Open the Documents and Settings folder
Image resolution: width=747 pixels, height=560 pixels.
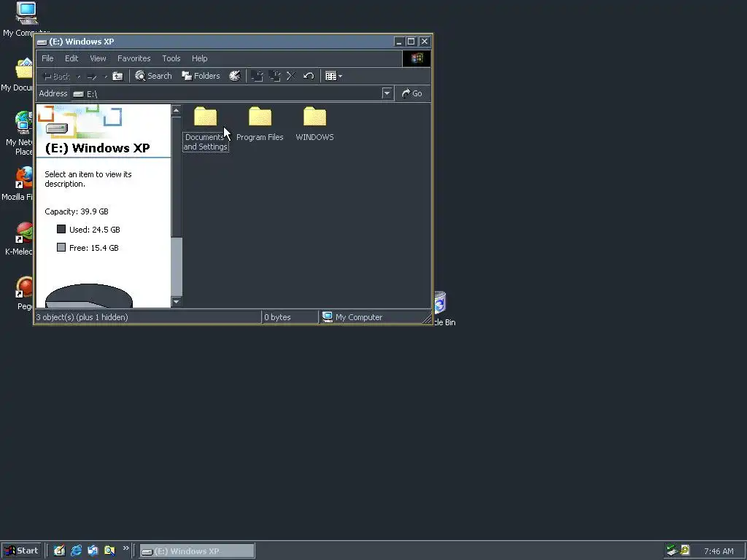[205, 128]
